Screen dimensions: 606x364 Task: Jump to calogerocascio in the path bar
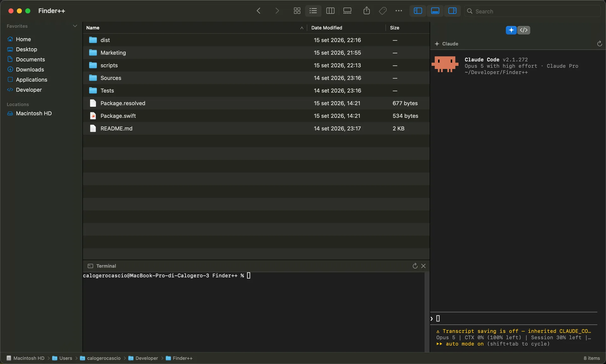100,358
